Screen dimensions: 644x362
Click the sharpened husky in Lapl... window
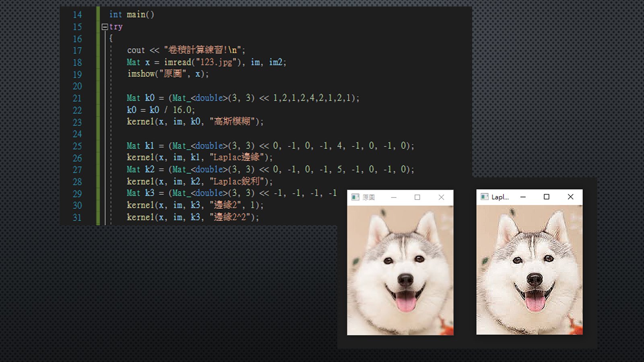[529, 270]
